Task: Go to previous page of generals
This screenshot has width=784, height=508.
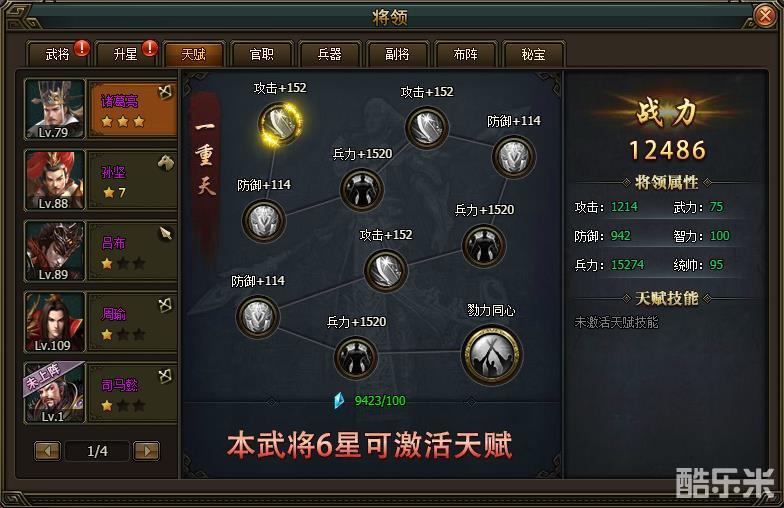Action: 48,451
